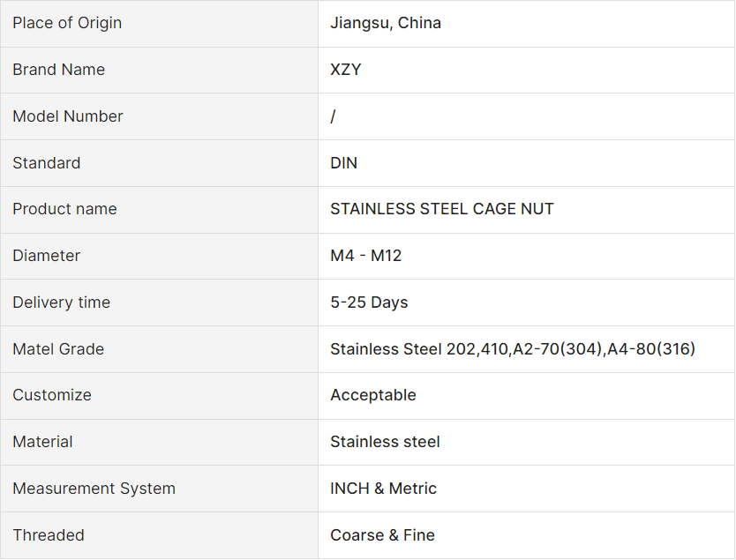The width and height of the screenshot is (736, 560).
Task: Select the 'M4 - M12' diameter value
Action: coord(366,256)
